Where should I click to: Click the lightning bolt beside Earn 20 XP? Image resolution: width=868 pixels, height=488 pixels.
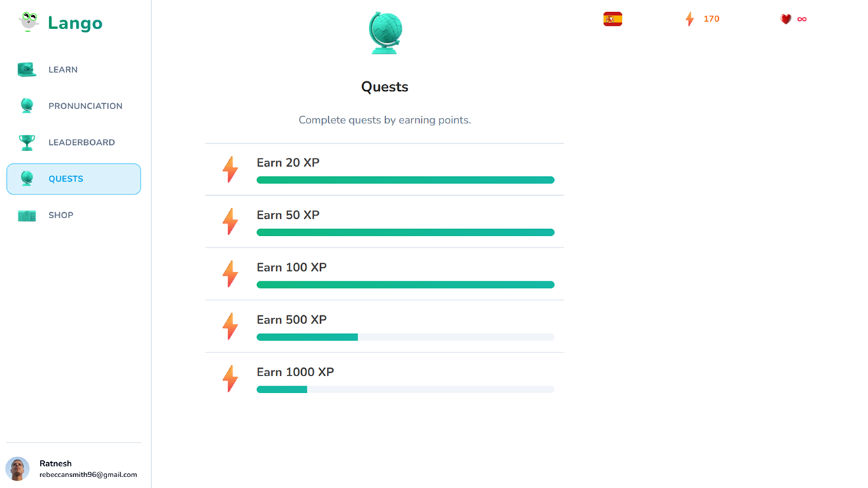point(231,169)
